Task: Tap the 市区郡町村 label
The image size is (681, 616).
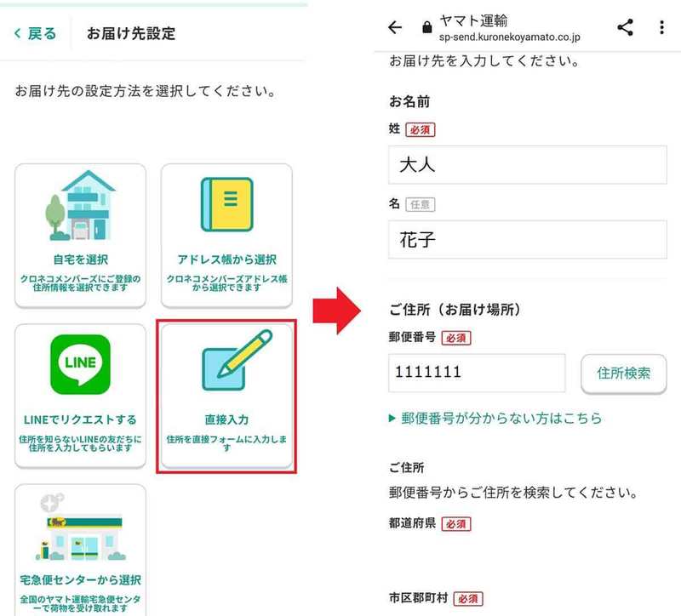Action: (x=418, y=598)
